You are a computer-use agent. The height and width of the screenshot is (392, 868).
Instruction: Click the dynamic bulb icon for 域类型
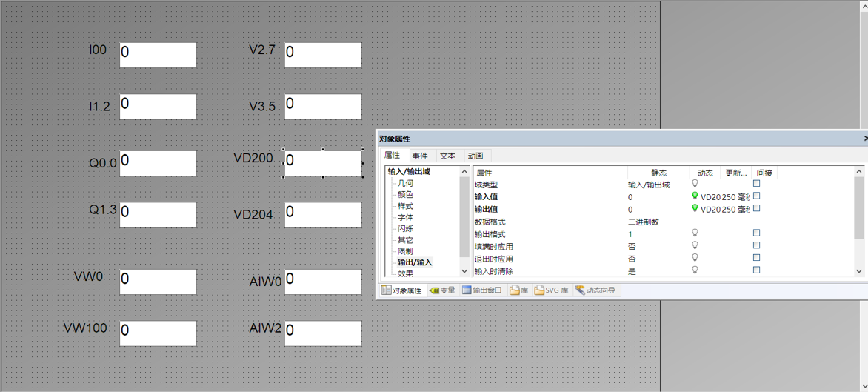pos(695,183)
